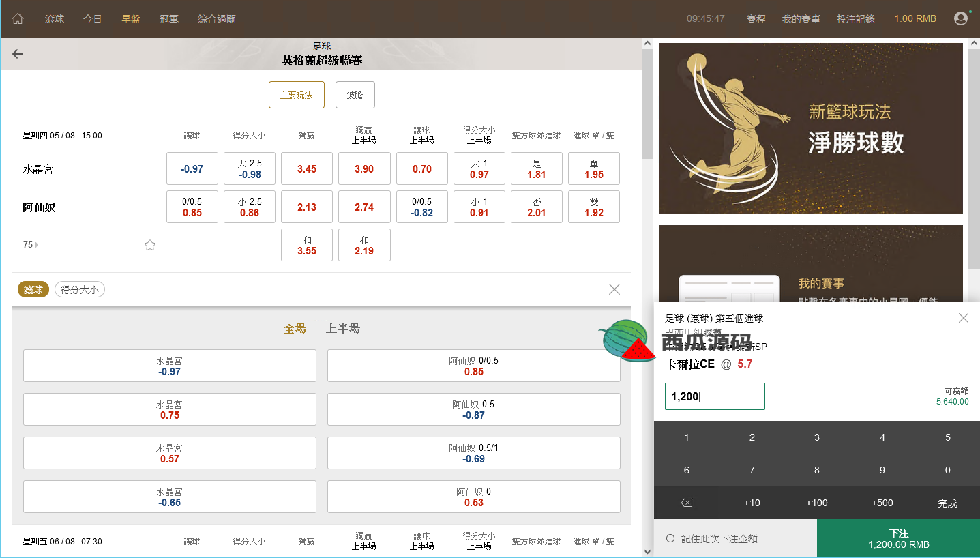This screenshot has height=558, width=980.
Task: Pick 小 1 odds 0.91
Action: [x=479, y=207]
